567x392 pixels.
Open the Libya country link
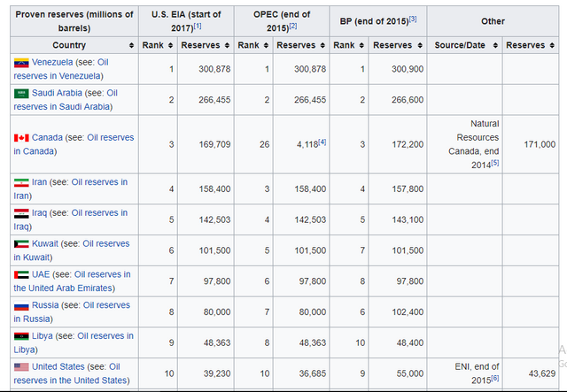pos(42,335)
